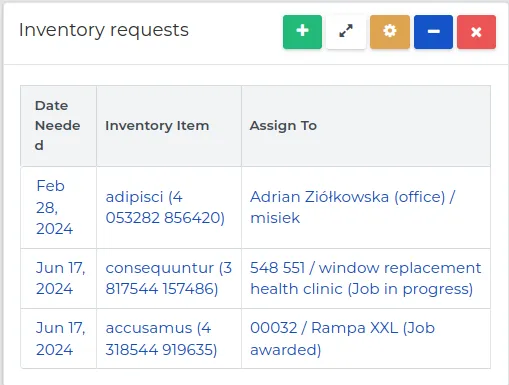Open the accusamus inventory item link
This screenshot has width=509, height=385.
coord(161,339)
